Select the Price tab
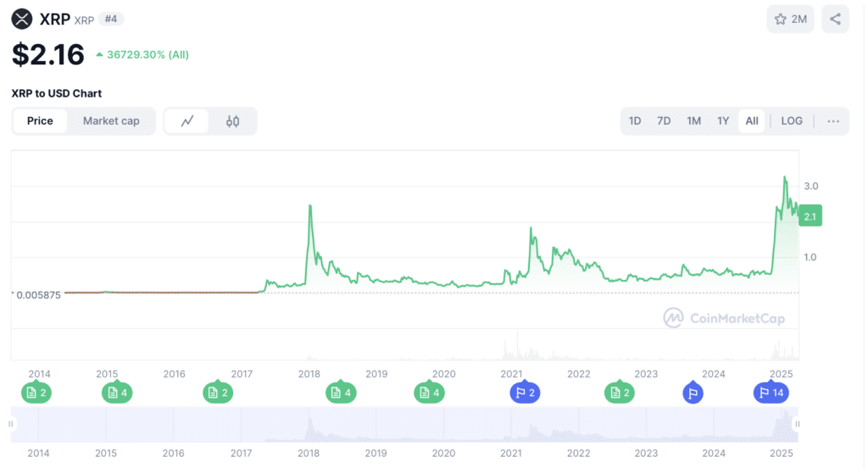Image resolution: width=868 pixels, height=468 pixels. click(40, 120)
